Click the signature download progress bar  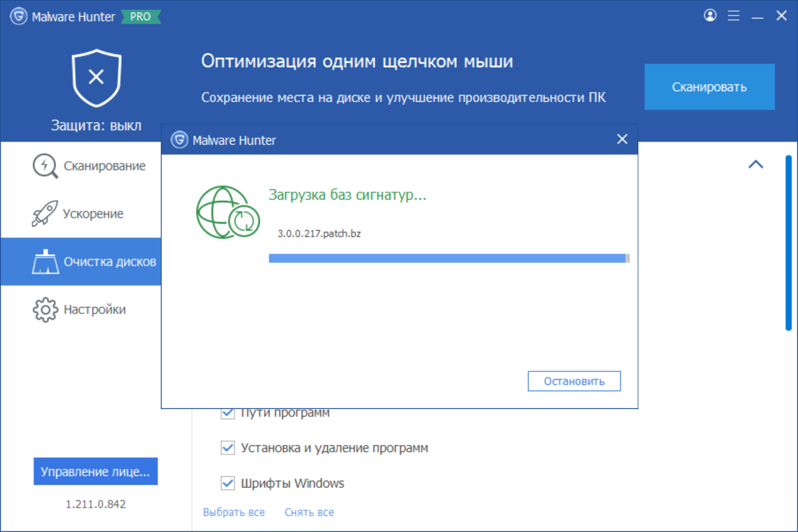point(448,258)
